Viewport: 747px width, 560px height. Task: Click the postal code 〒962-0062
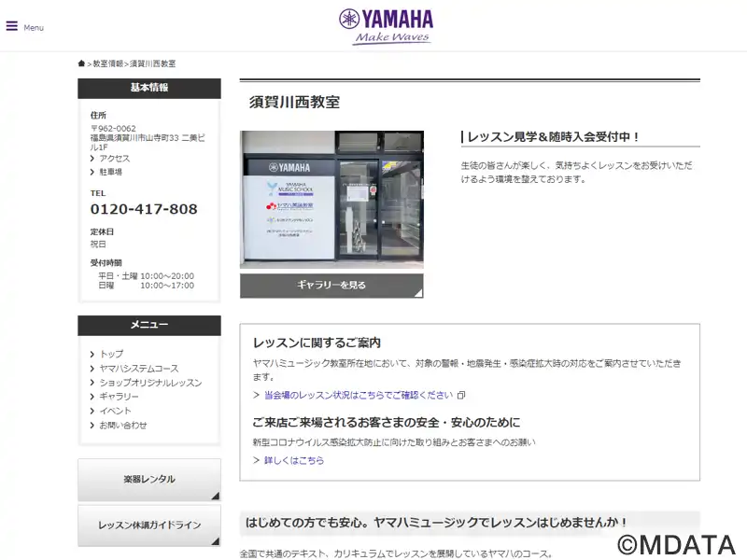pyautogui.click(x=113, y=129)
